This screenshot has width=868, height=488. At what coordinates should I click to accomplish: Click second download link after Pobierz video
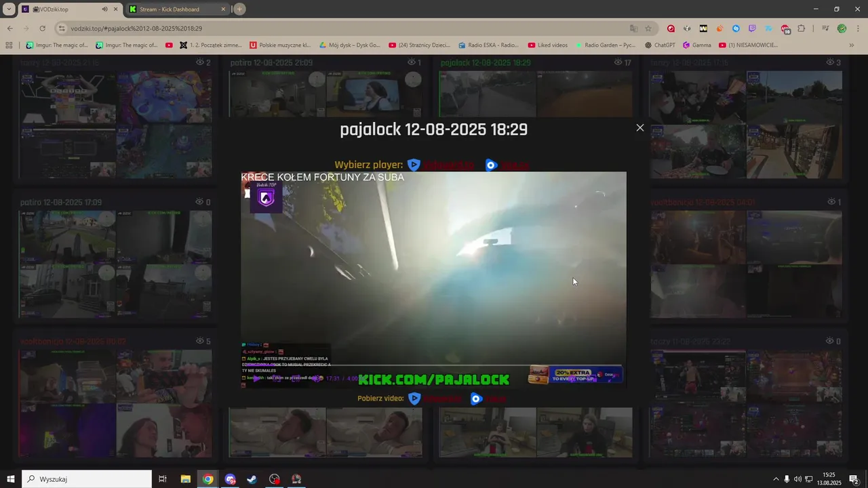click(488, 399)
